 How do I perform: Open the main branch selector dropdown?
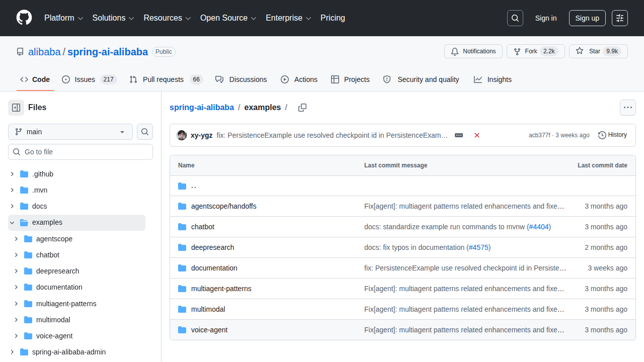70,132
